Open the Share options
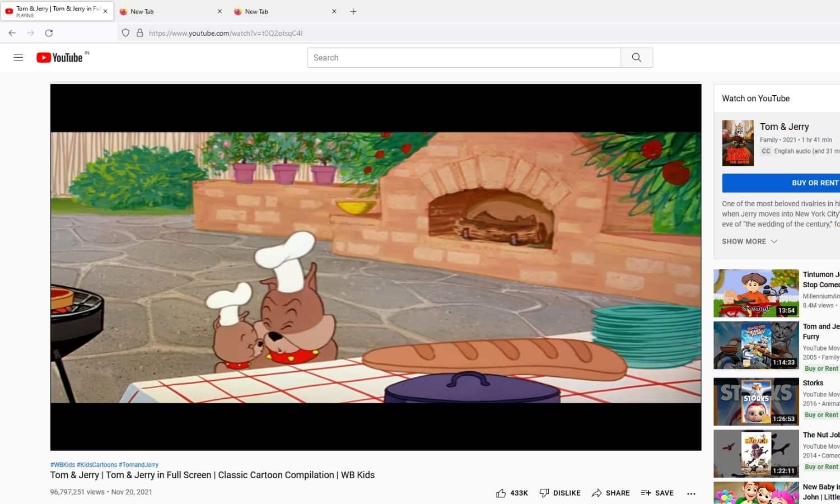840x504 pixels. (611, 493)
